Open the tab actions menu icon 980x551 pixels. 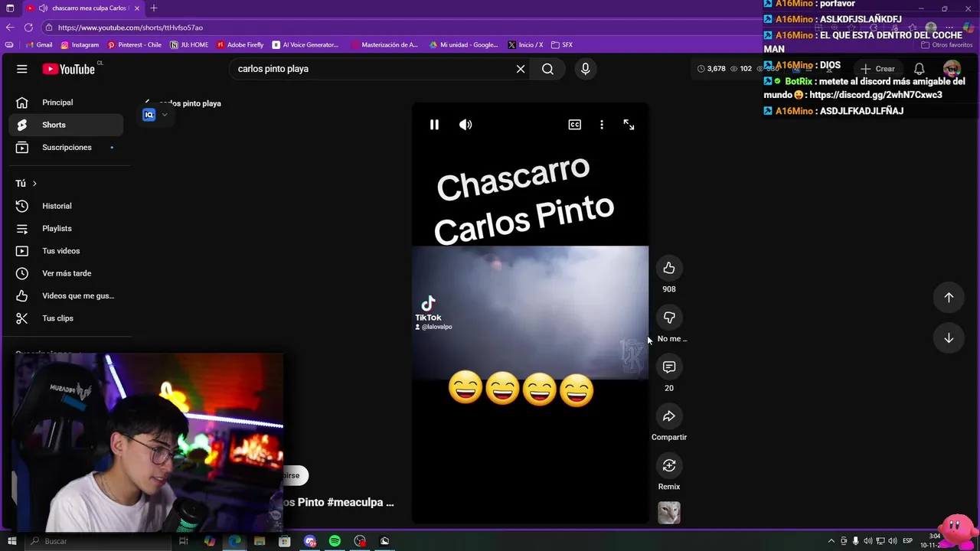click(11, 8)
